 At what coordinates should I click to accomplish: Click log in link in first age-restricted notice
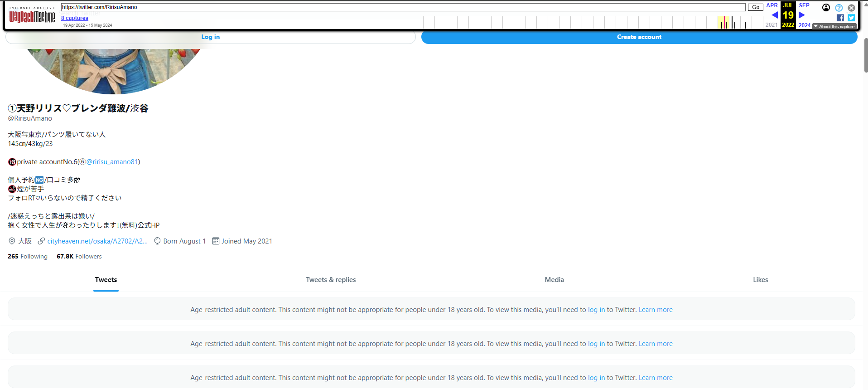click(x=596, y=310)
